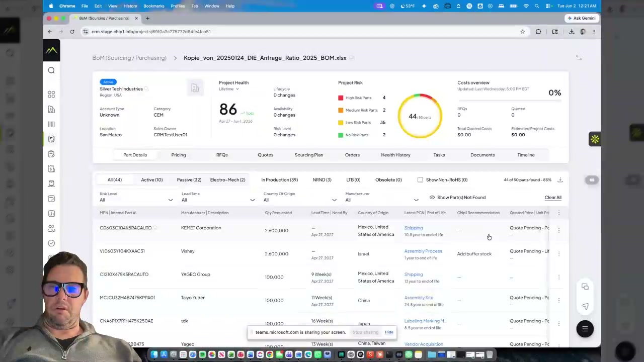Open the dollar calendar icon in the sidebar
This screenshot has height=362, width=644.
coord(51,169)
